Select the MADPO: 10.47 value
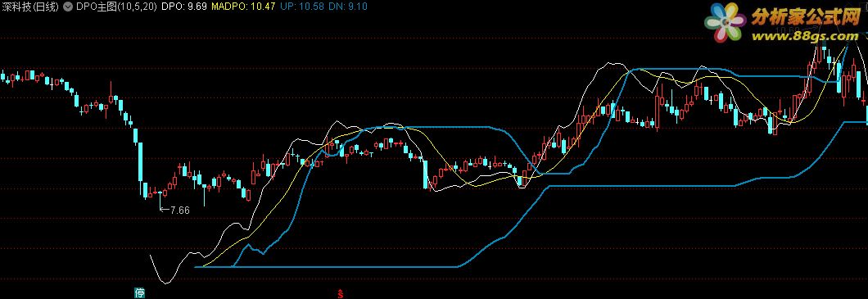The height and width of the screenshot is (299, 868). (243, 7)
